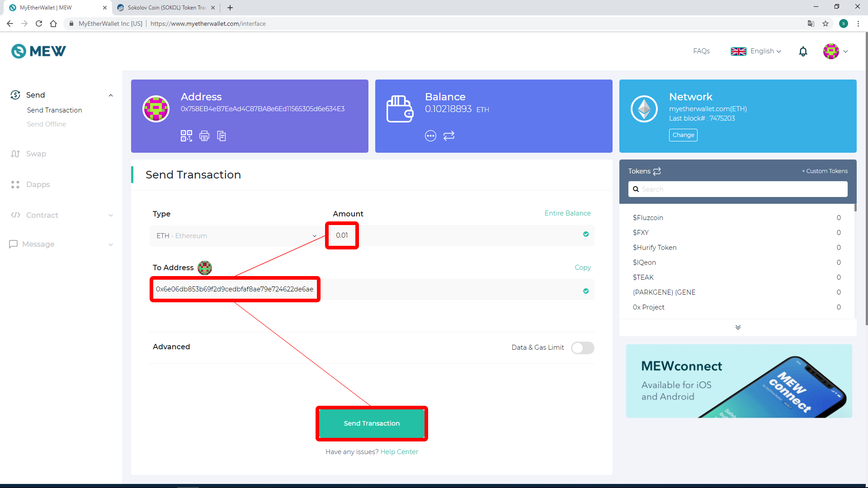Click the green Send Transaction button

pyautogui.click(x=372, y=423)
